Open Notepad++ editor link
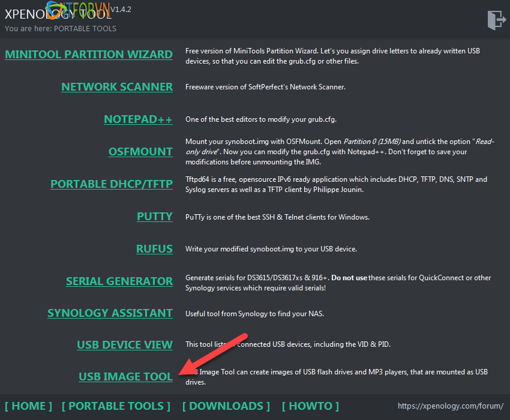 (138, 119)
